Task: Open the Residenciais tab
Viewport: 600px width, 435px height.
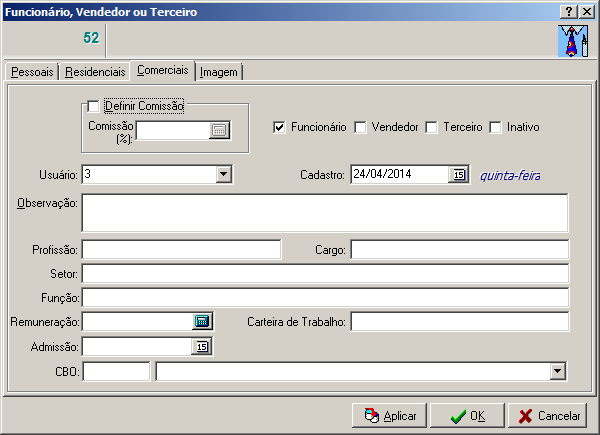Action: [x=96, y=72]
